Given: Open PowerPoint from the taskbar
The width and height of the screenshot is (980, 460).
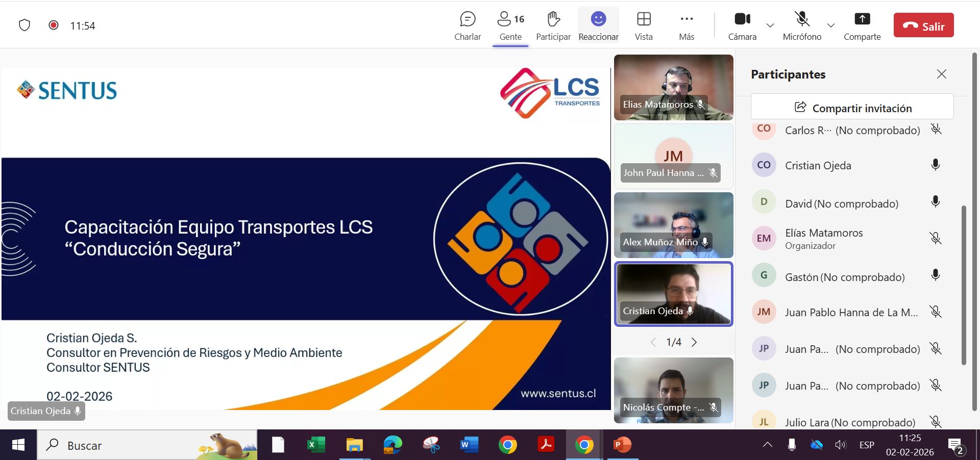Looking at the screenshot, I should tap(621, 445).
